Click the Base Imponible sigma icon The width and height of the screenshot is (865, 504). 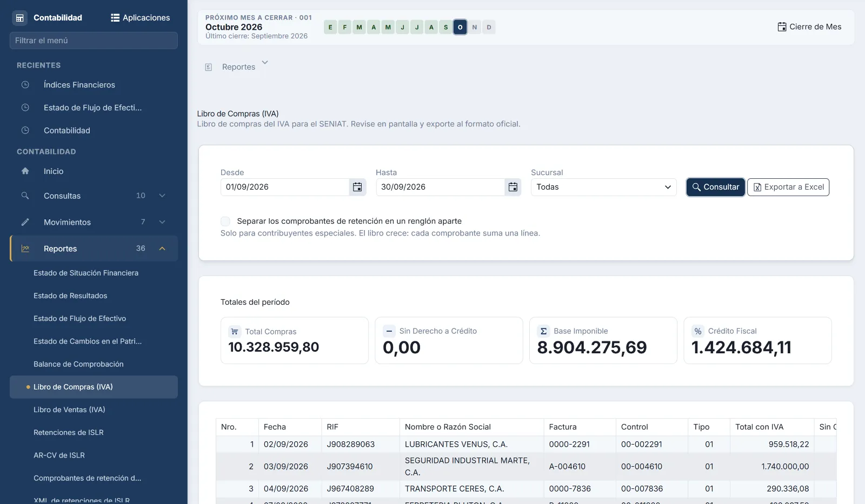pos(543,331)
